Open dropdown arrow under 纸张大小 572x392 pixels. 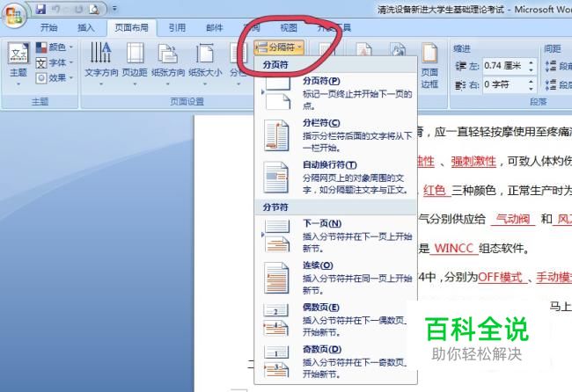pyautogui.click(x=205, y=84)
